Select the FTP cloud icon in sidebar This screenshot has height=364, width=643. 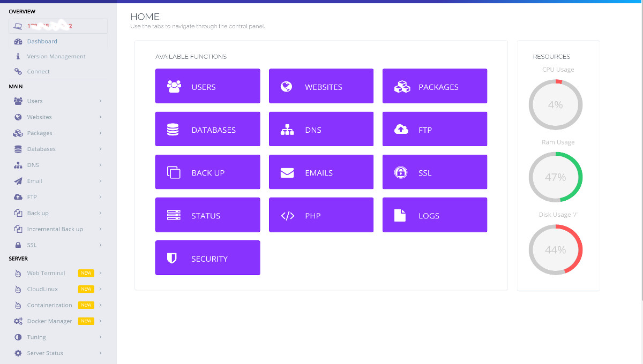pos(18,197)
